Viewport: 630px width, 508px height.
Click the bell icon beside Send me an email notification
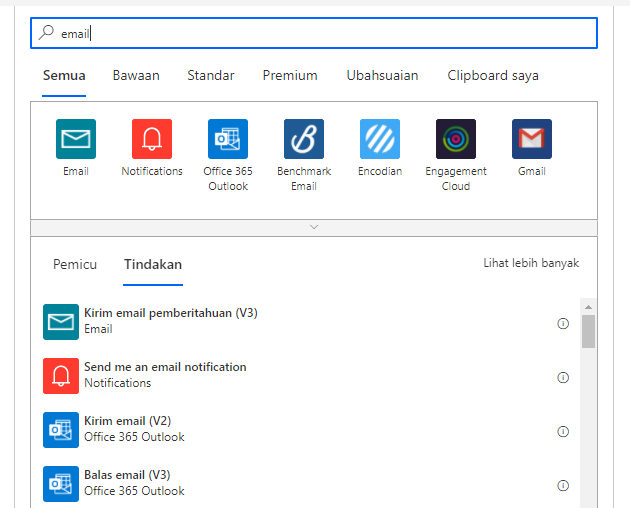point(61,376)
